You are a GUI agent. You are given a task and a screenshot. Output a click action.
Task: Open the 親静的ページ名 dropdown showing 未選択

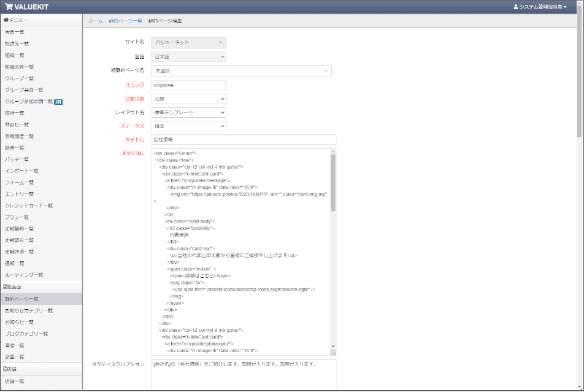coord(241,71)
